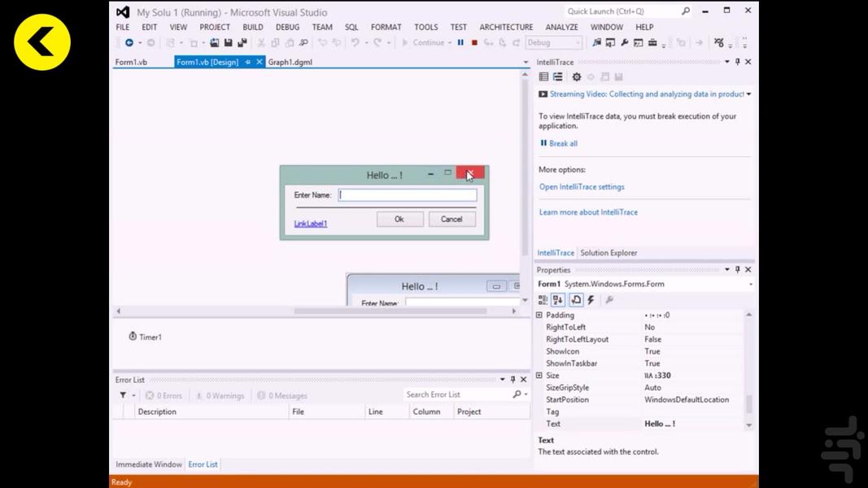Screen dimensions: 868x488
Task: Open IntelliTrace settings gear icon
Action: 577,77
